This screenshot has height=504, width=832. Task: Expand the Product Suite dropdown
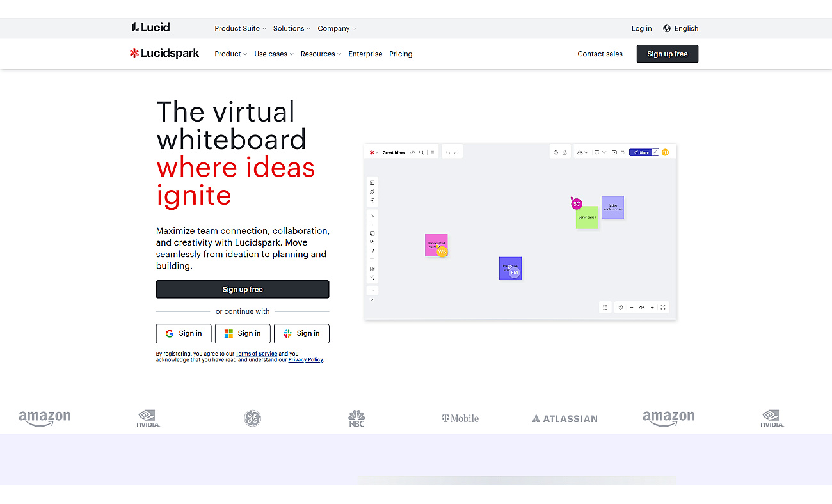(240, 28)
